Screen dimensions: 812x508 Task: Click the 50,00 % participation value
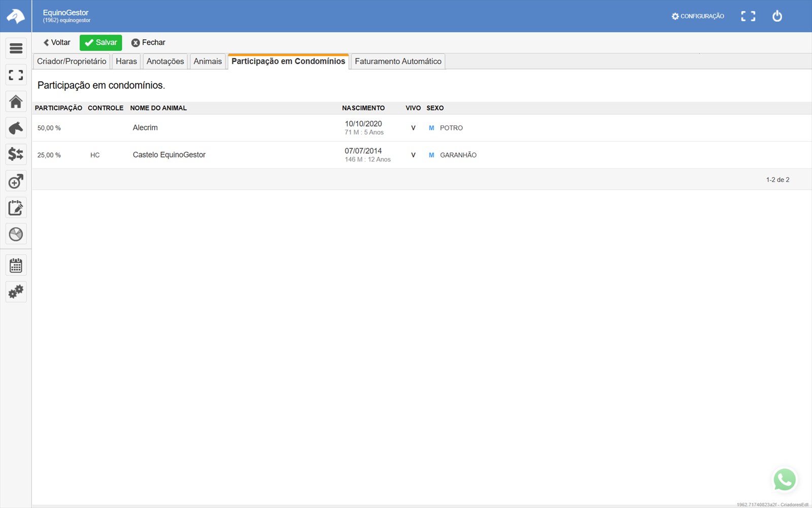tap(49, 128)
